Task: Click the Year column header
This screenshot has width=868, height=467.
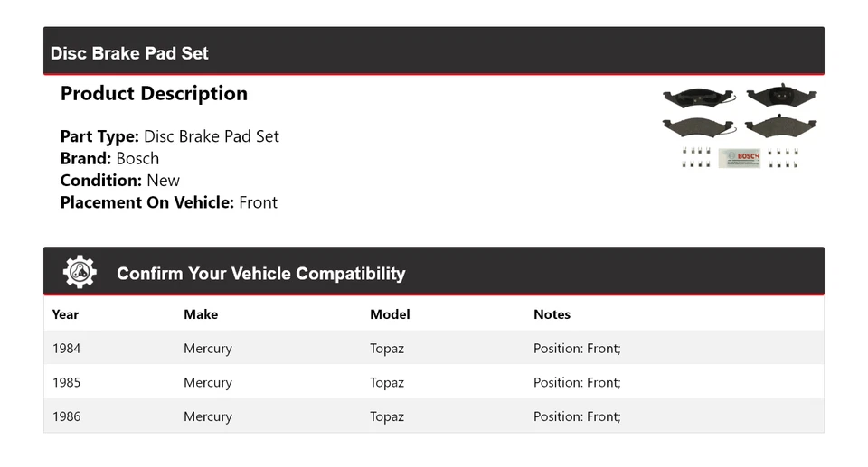Action: tap(65, 314)
